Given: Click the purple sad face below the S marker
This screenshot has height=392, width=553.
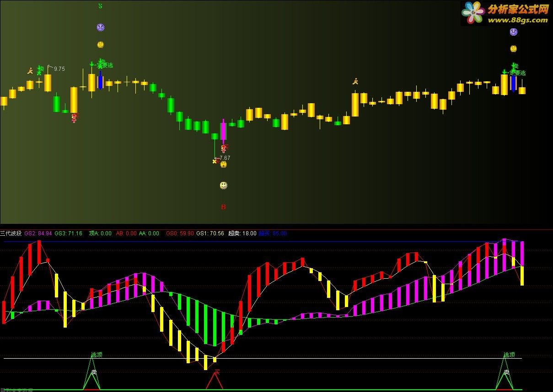Looking at the screenshot, I should [x=101, y=27].
